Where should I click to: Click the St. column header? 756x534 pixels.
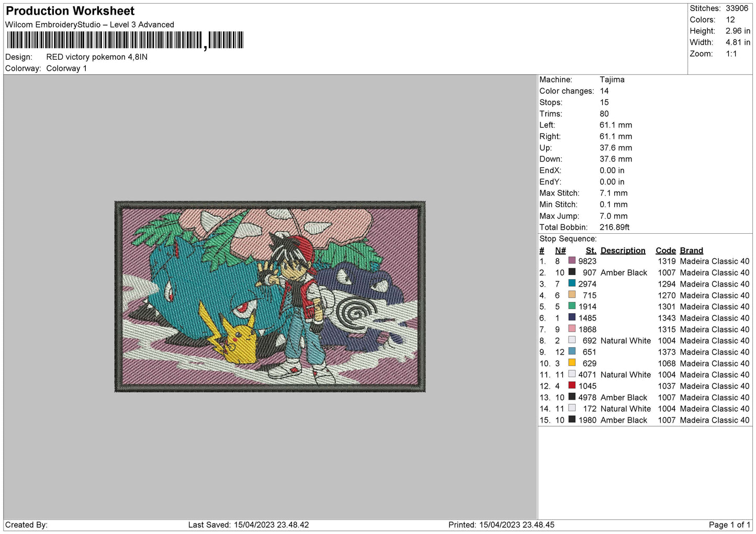click(x=591, y=251)
